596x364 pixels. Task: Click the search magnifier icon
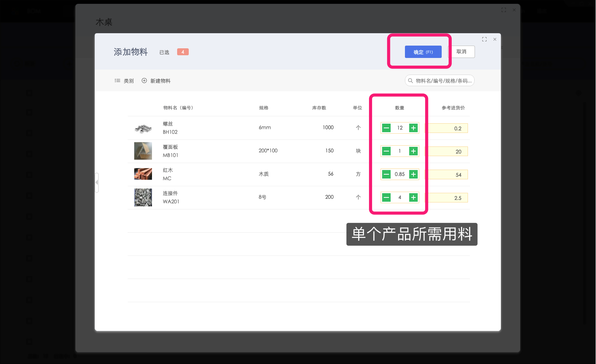(x=410, y=80)
